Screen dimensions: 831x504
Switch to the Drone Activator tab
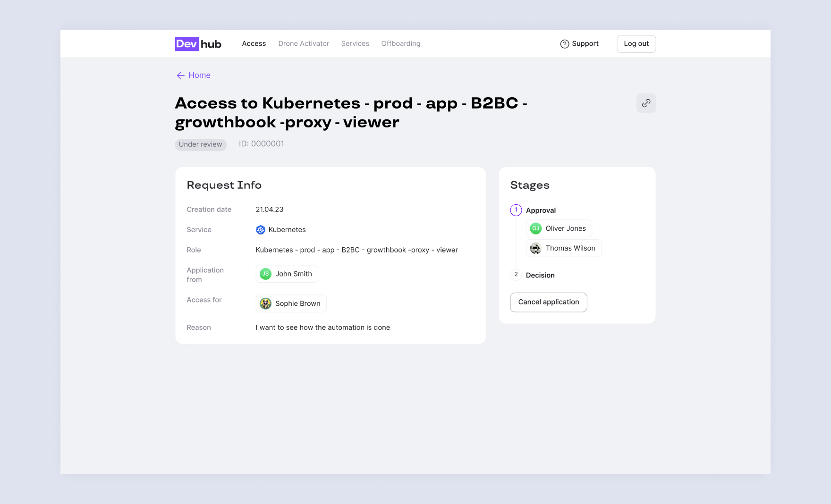click(304, 43)
